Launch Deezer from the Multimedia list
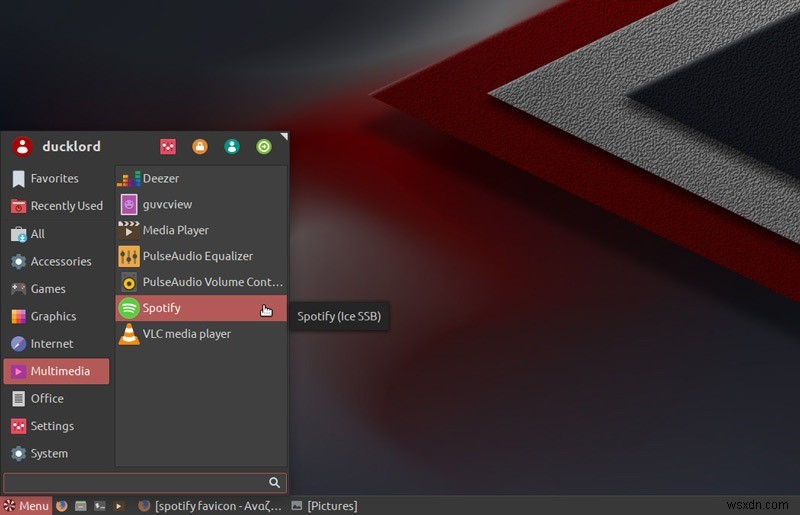The width and height of the screenshot is (800, 515). coord(201,178)
